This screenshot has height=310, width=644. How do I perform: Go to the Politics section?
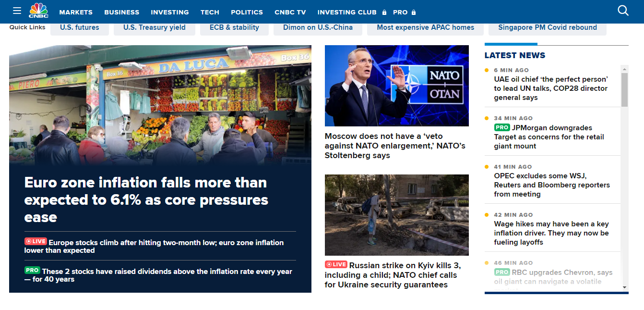click(247, 12)
